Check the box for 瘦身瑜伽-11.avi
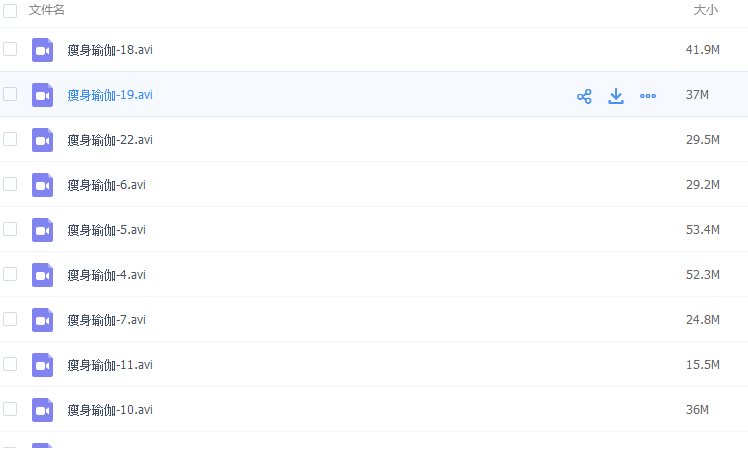This screenshot has width=748, height=471. tap(10, 364)
